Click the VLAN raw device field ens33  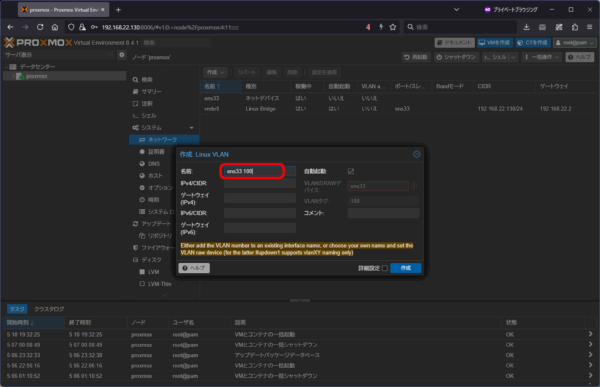pos(378,186)
